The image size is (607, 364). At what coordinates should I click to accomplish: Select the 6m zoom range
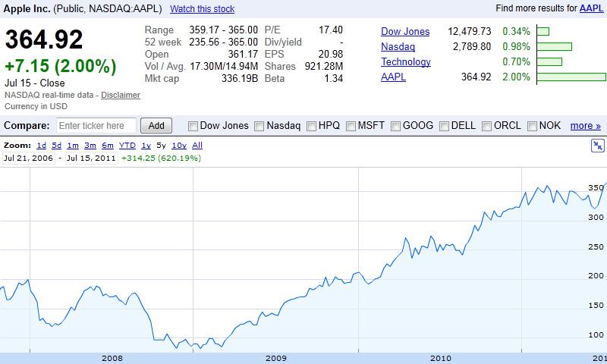108,146
